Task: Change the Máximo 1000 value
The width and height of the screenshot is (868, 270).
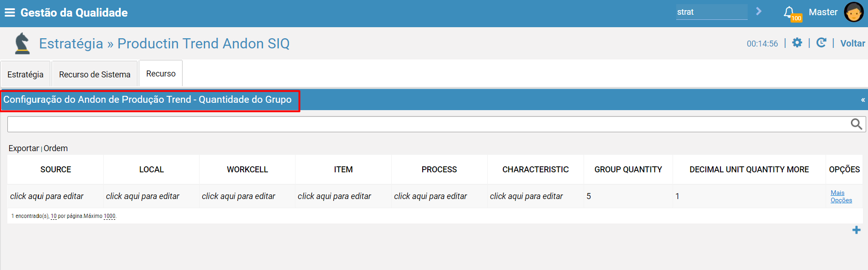Action: click(110, 216)
